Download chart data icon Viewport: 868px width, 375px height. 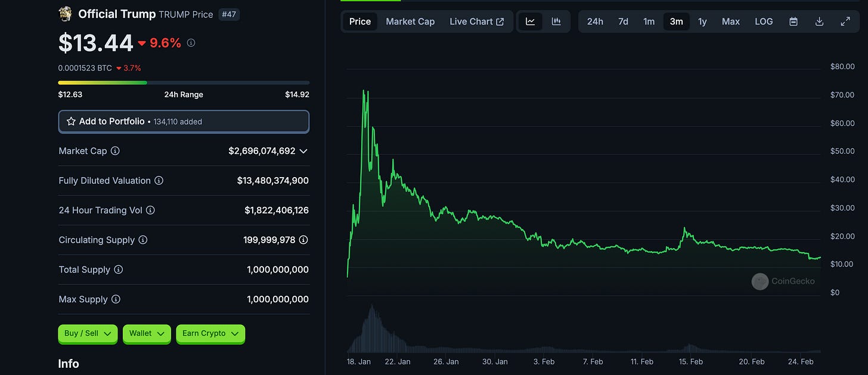click(819, 21)
